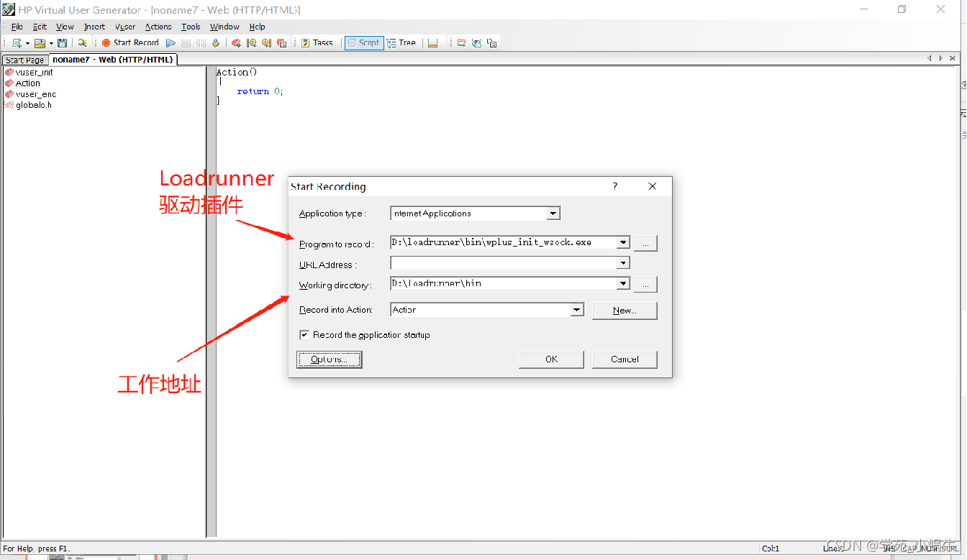Open the Tools menu
Screen dimensions: 967x560
(x=191, y=27)
